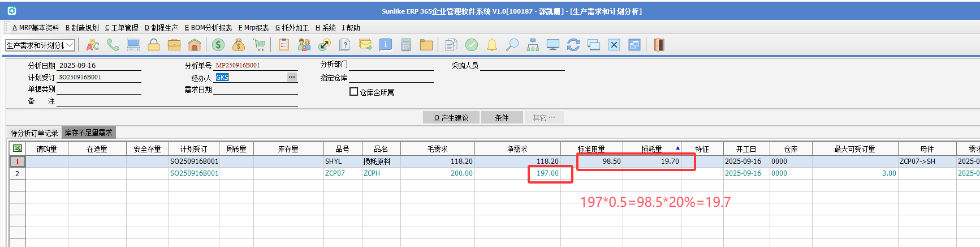Toggle the 仓库含所属 checkbox

coord(354,92)
